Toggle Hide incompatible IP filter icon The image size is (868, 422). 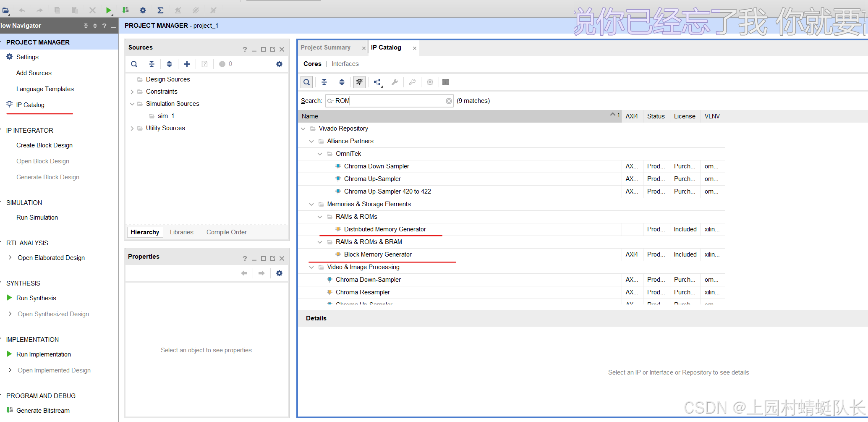[359, 82]
